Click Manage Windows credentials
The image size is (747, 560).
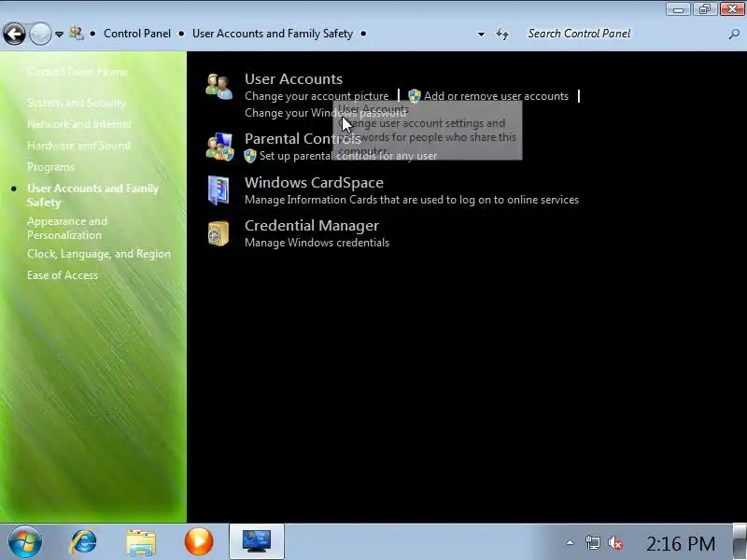[x=317, y=243]
